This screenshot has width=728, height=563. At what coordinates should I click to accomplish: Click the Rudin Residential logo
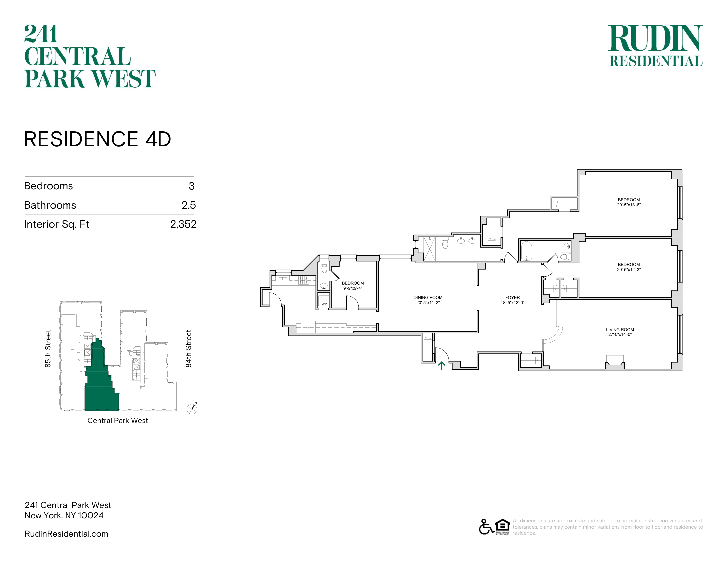point(656,45)
